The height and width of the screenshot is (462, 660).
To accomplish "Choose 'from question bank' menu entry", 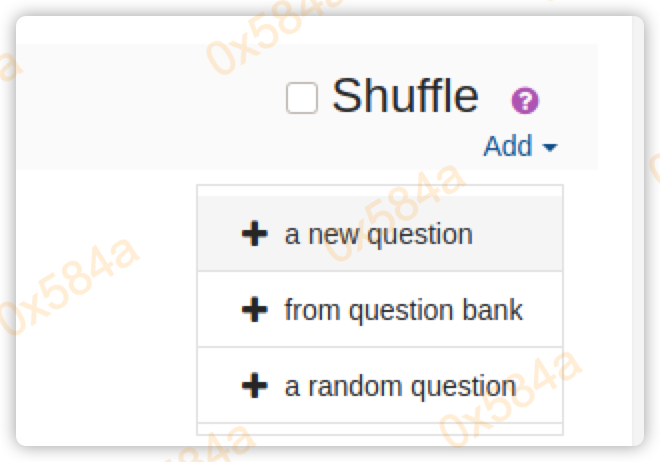I will (403, 310).
